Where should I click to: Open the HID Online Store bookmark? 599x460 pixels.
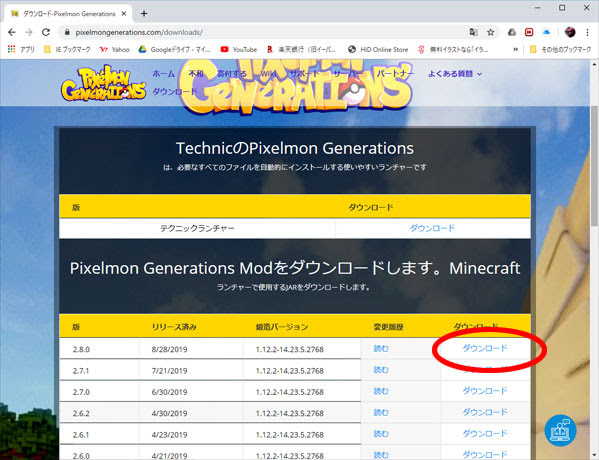(x=378, y=49)
